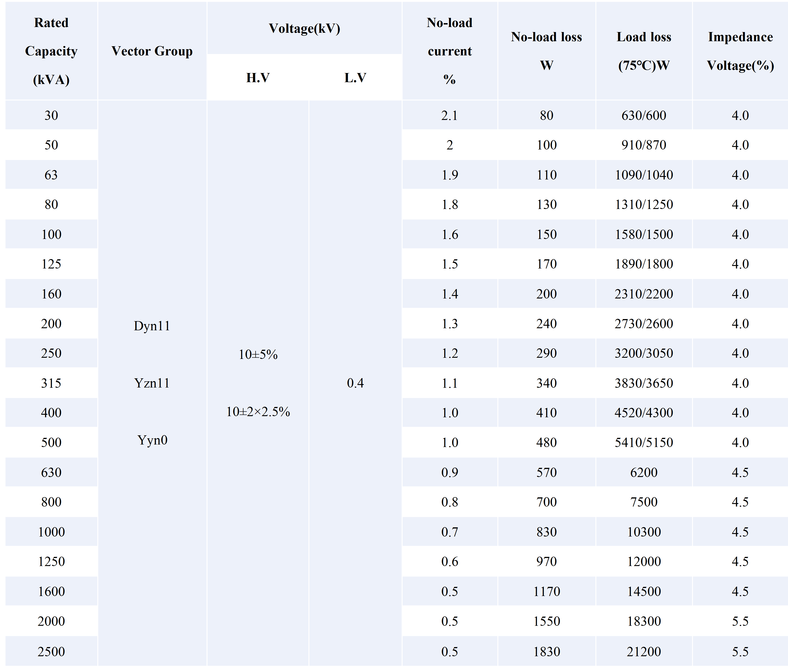The image size is (788, 672).
Task: Select the 1.9 no-load current value
Action: tap(450, 175)
